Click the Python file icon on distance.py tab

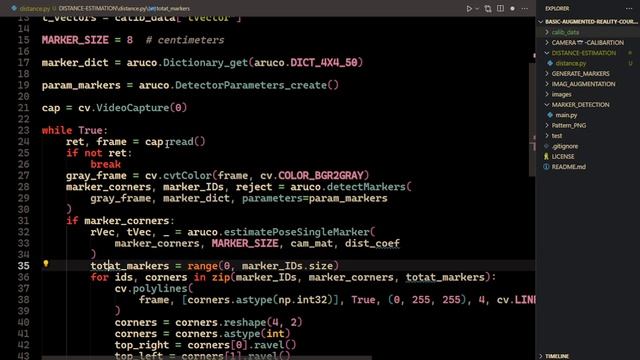coord(14,8)
